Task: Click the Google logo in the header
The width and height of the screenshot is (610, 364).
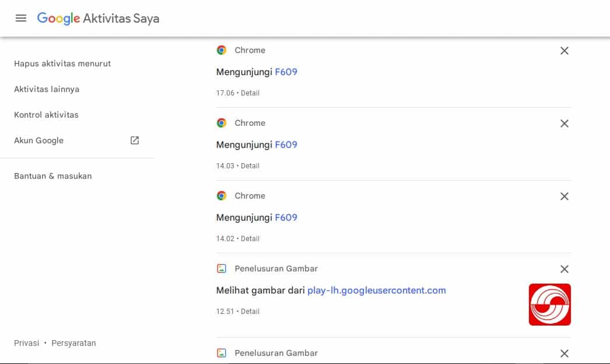Action: click(58, 18)
